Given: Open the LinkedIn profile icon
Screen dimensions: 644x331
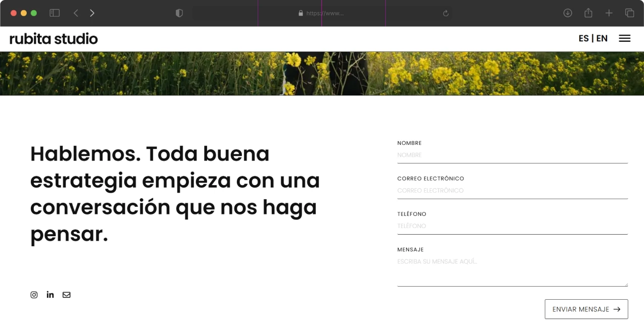Looking at the screenshot, I should (50, 295).
